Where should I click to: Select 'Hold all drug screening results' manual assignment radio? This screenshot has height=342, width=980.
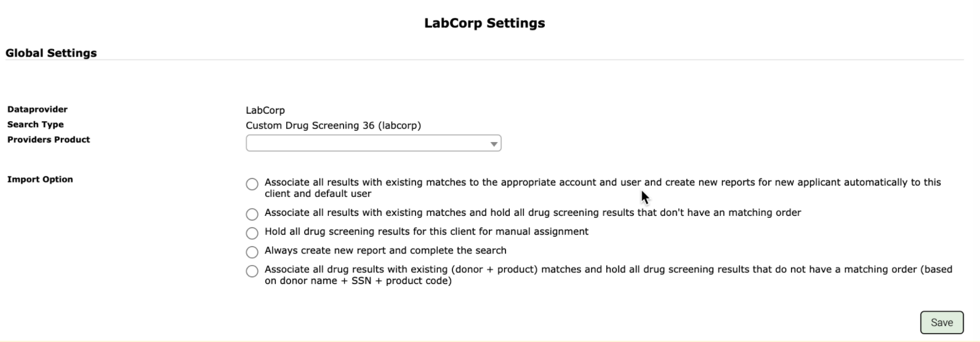click(252, 233)
